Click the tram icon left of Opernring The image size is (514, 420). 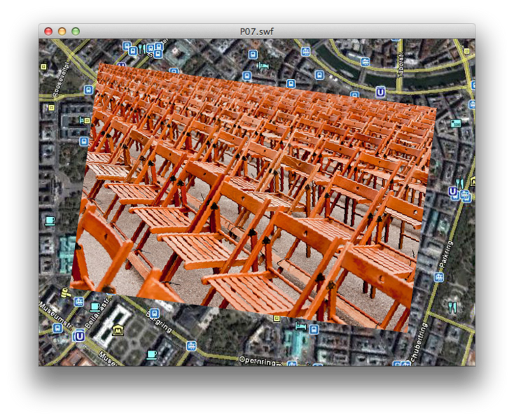191,346
